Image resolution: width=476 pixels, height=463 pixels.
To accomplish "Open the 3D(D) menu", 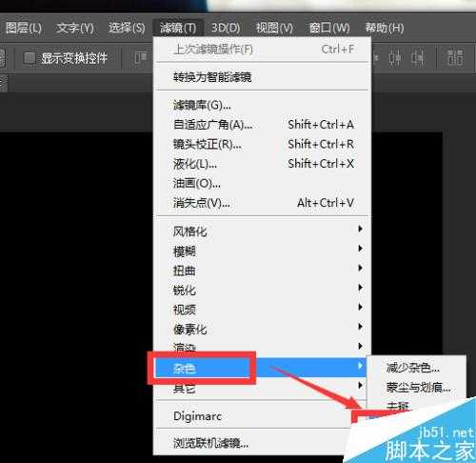I will pos(226,29).
